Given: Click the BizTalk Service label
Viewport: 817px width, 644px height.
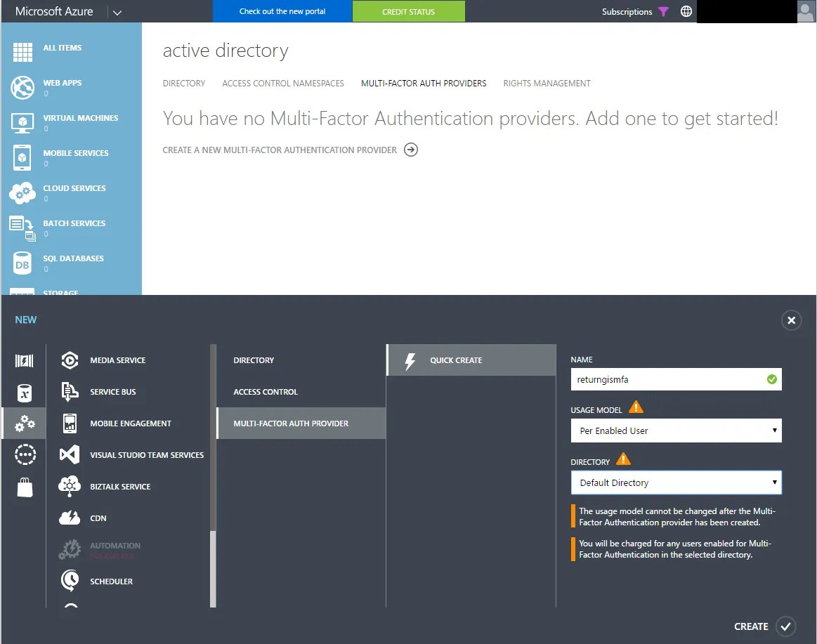Looking at the screenshot, I should pos(120,487).
